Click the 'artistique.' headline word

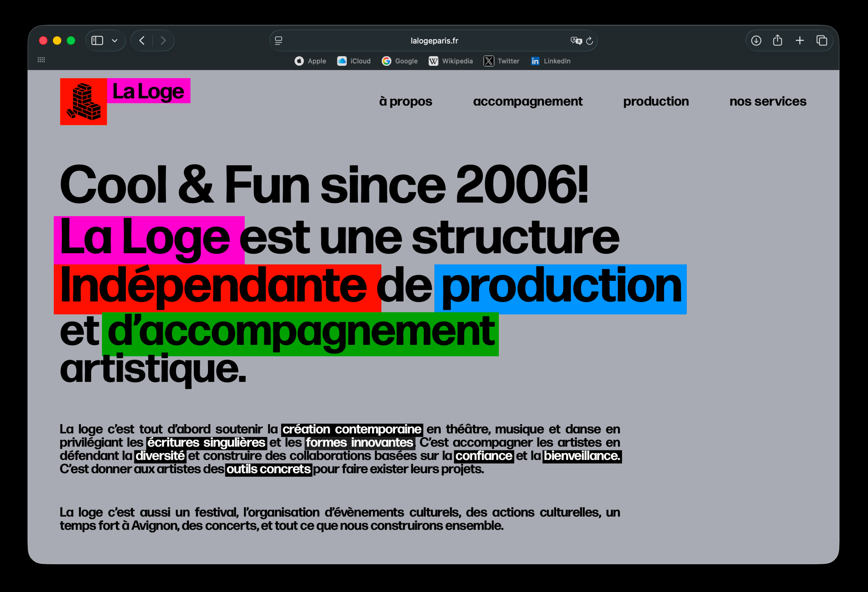pyautogui.click(x=153, y=370)
